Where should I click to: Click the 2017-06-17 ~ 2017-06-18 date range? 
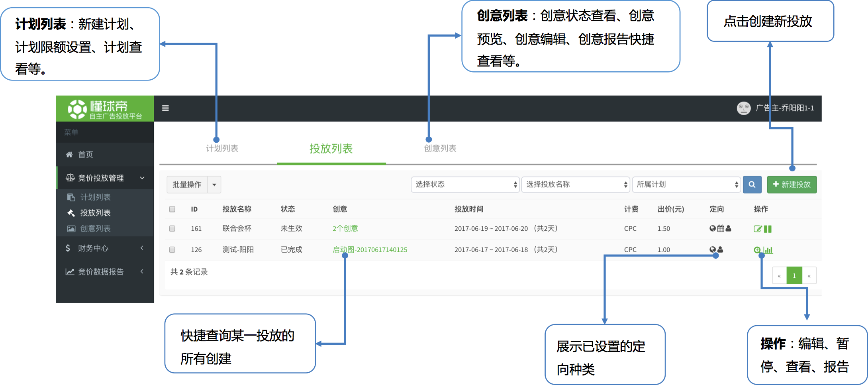(491, 249)
